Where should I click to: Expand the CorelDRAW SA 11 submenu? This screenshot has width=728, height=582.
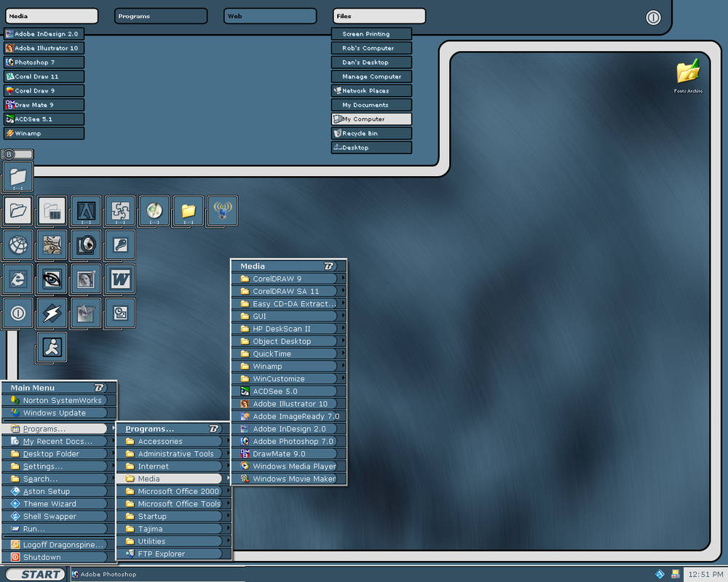[288, 291]
